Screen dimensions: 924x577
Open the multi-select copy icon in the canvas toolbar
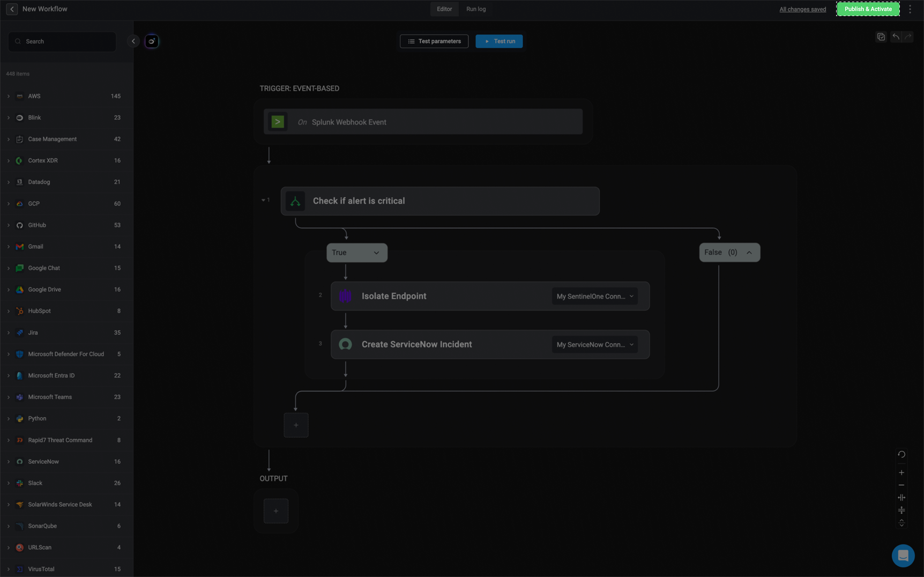(881, 37)
